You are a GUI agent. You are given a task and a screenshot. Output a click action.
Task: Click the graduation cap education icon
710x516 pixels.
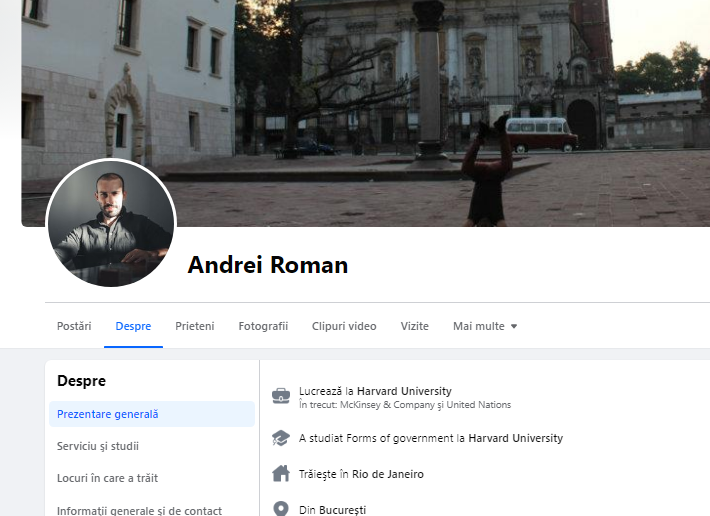[x=281, y=438]
